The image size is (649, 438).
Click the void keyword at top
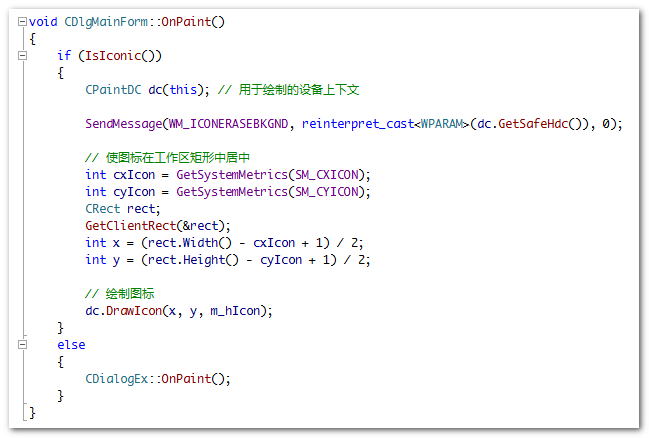43,22
